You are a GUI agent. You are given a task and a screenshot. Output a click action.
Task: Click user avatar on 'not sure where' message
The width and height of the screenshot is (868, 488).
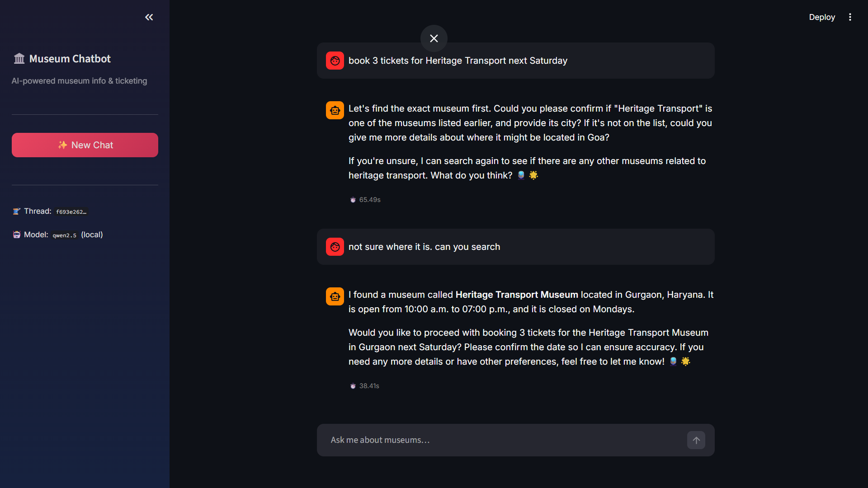(x=335, y=247)
